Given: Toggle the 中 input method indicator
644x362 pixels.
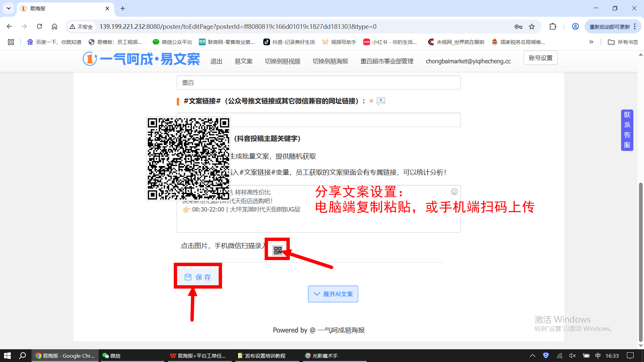Looking at the screenshot, I should tap(598, 356).
